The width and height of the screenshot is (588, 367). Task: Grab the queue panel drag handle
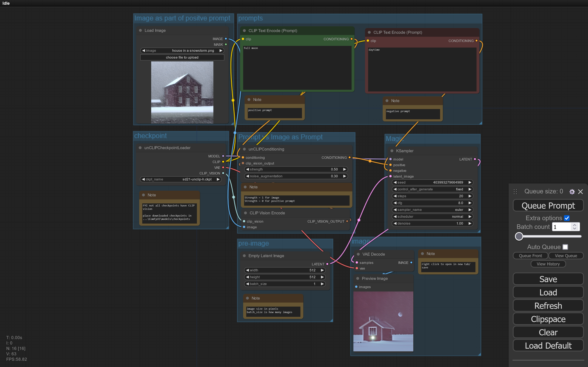coord(515,192)
